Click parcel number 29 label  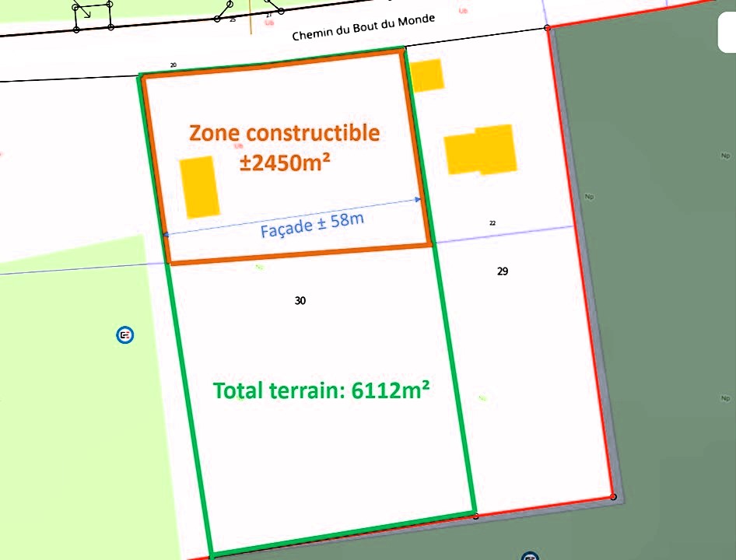[x=503, y=271]
